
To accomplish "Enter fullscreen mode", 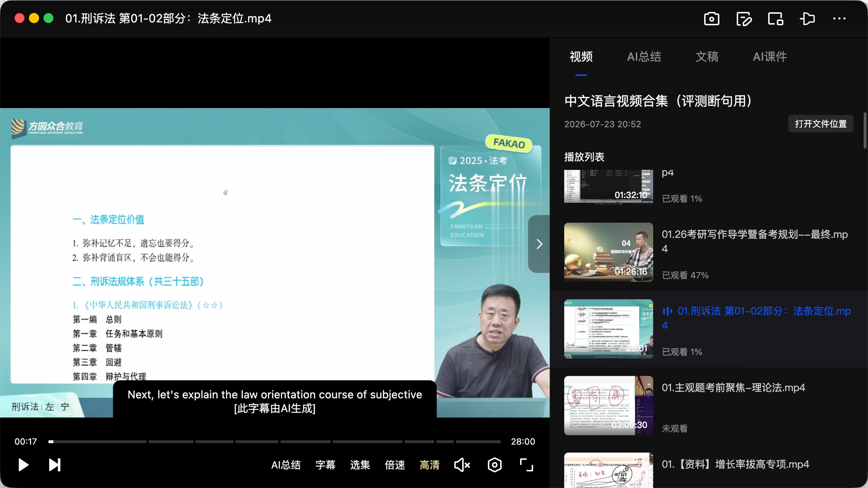I will pyautogui.click(x=526, y=465).
